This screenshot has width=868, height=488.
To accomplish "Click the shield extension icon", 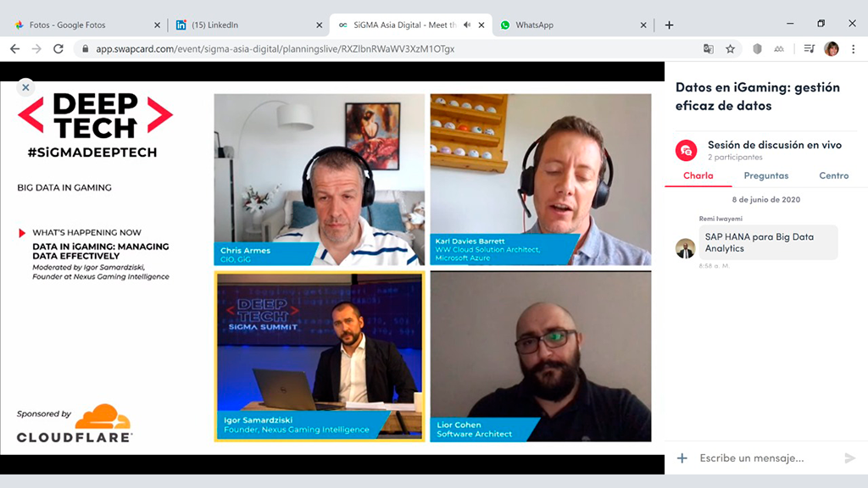I will pyautogui.click(x=757, y=49).
